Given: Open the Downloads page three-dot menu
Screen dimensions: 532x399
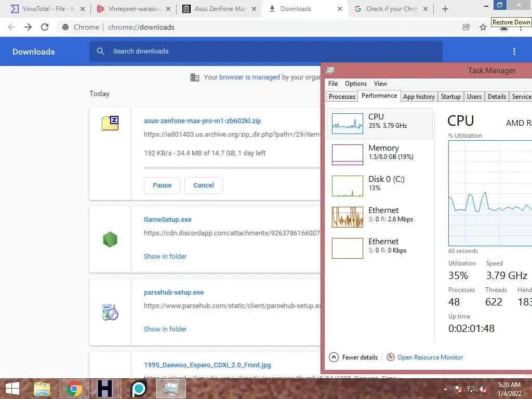Looking at the screenshot, I should click(514, 51).
